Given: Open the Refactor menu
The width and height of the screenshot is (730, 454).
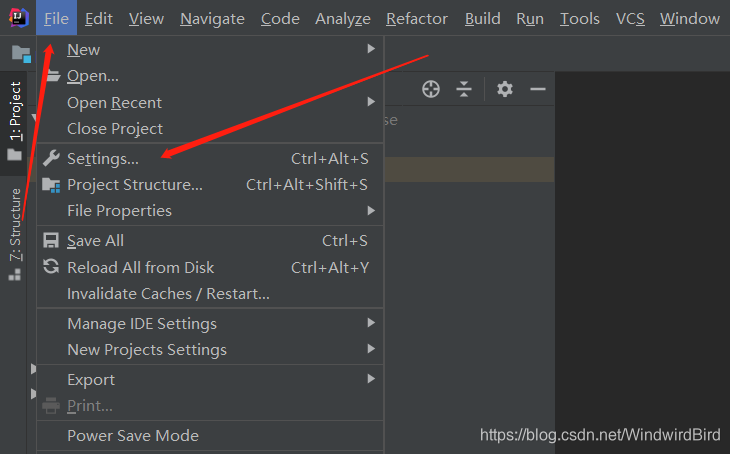Looking at the screenshot, I should [417, 18].
